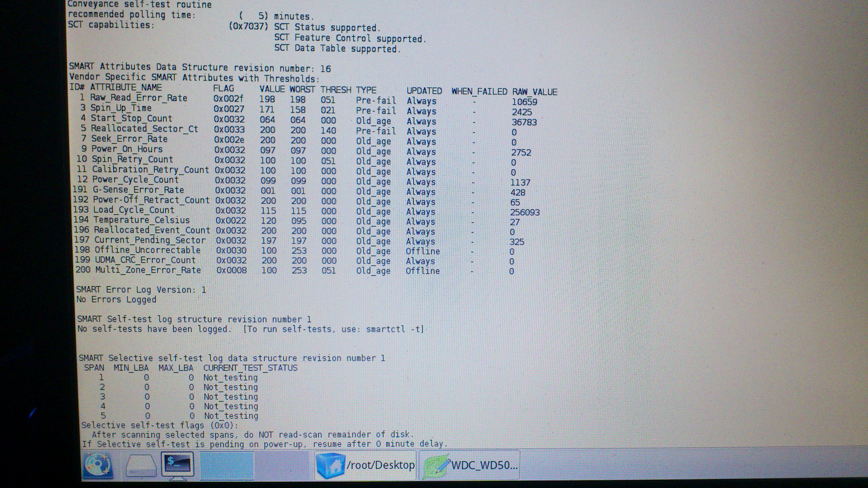Image resolution: width=868 pixels, height=488 pixels.
Task: Click flag 0x0022 on Temperature_Celsius row
Action: tap(231, 220)
